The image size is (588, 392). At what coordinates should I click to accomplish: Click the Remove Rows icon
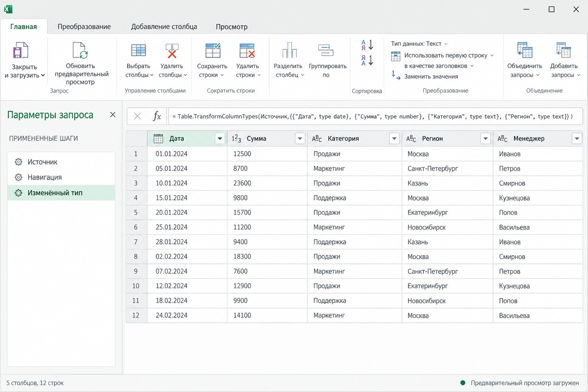(x=247, y=50)
